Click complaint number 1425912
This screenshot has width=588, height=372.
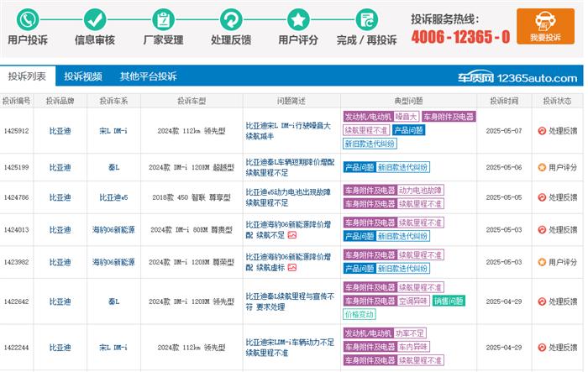pos(16,131)
